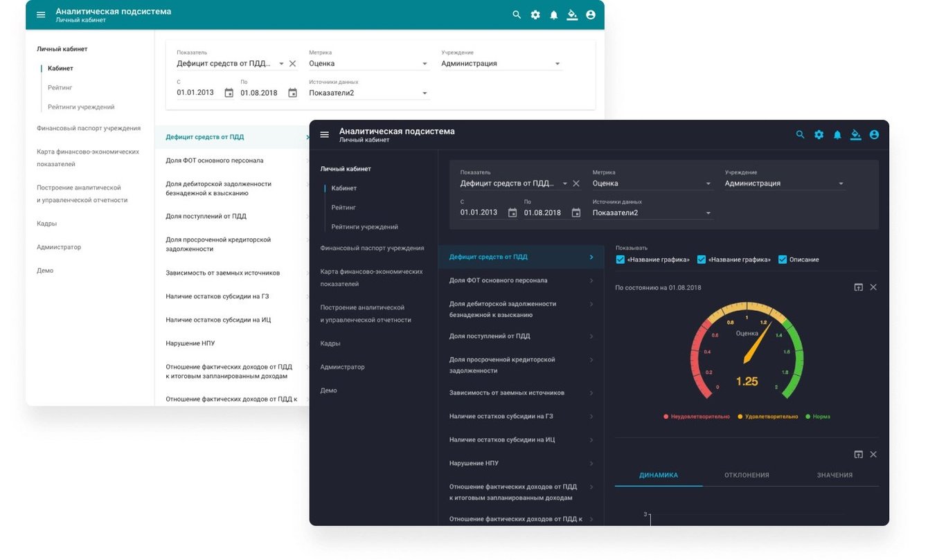Open calendar picker for 01.08.2018 in dark window

[576, 213]
